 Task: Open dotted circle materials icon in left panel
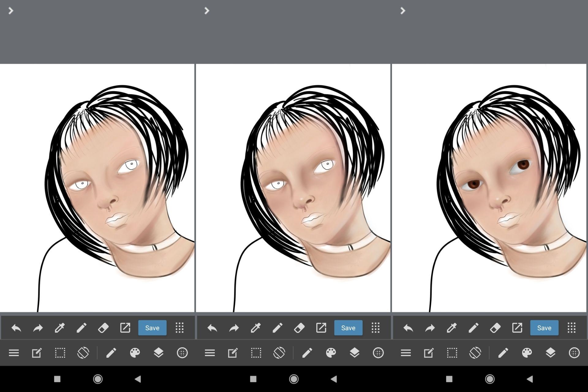[182, 353]
